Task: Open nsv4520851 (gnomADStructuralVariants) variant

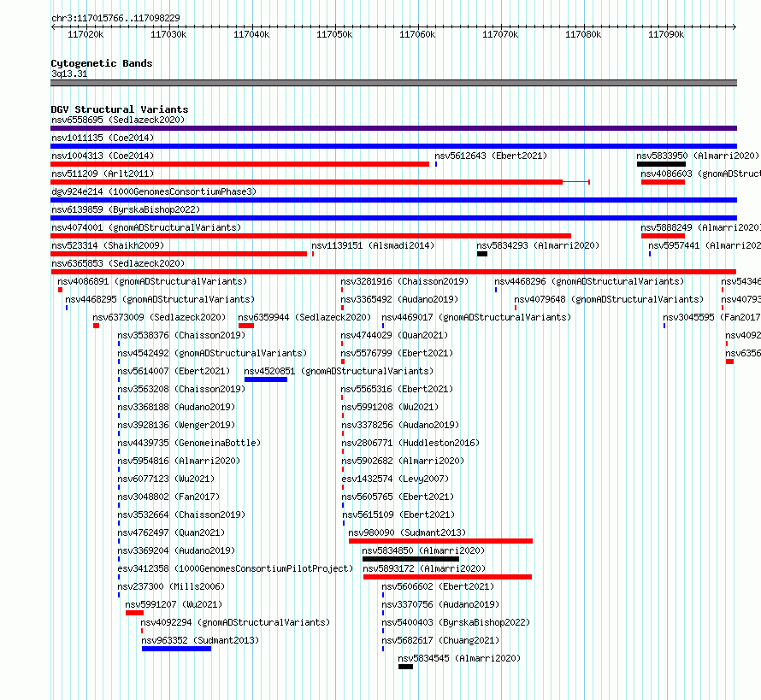Action: point(339,371)
